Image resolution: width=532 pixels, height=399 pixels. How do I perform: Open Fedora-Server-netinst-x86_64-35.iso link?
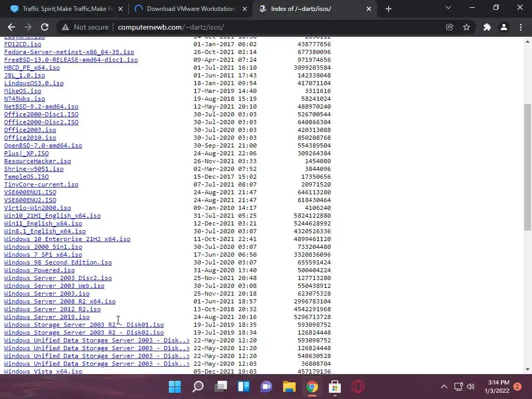[69, 52]
